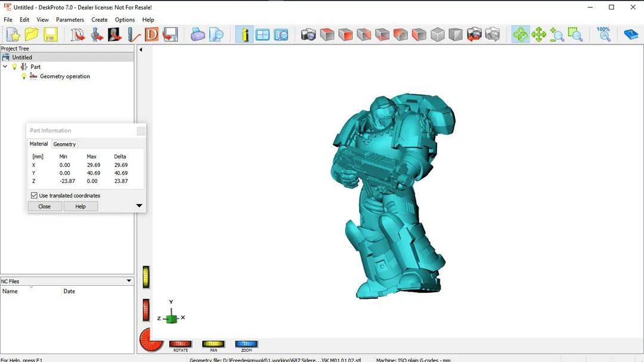Toggle the yellow Part Information 'i' icon
This screenshot has width=644, height=362.
coord(244,35)
